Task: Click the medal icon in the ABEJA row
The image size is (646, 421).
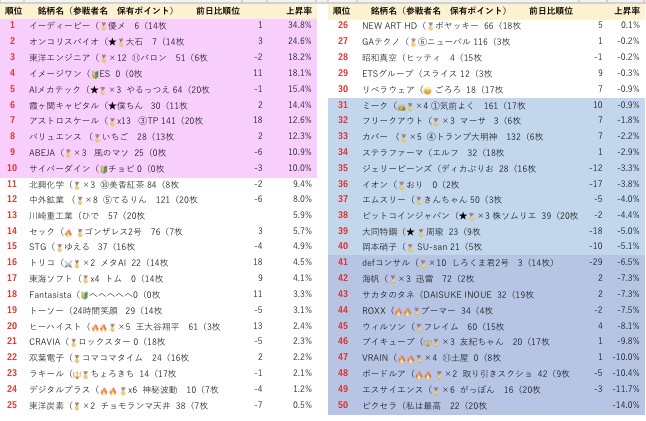Action: coord(69,153)
